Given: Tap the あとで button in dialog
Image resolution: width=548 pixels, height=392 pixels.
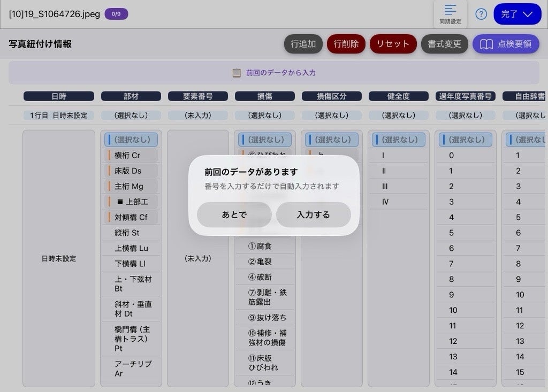Looking at the screenshot, I should [x=234, y=214].
